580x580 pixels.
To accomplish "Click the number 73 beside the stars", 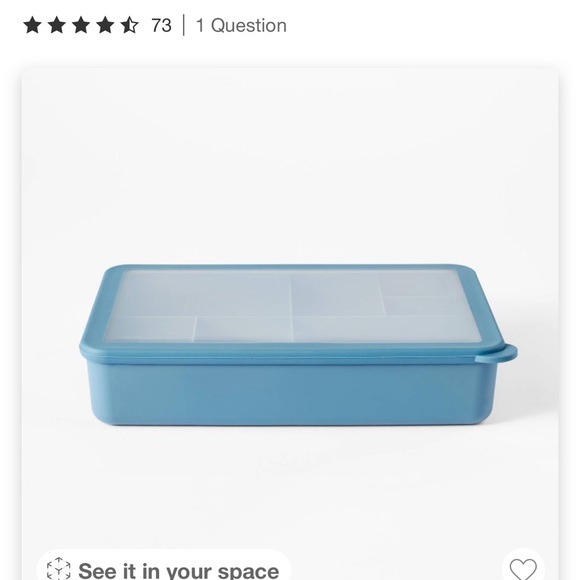I will click(x=161, y=26).
